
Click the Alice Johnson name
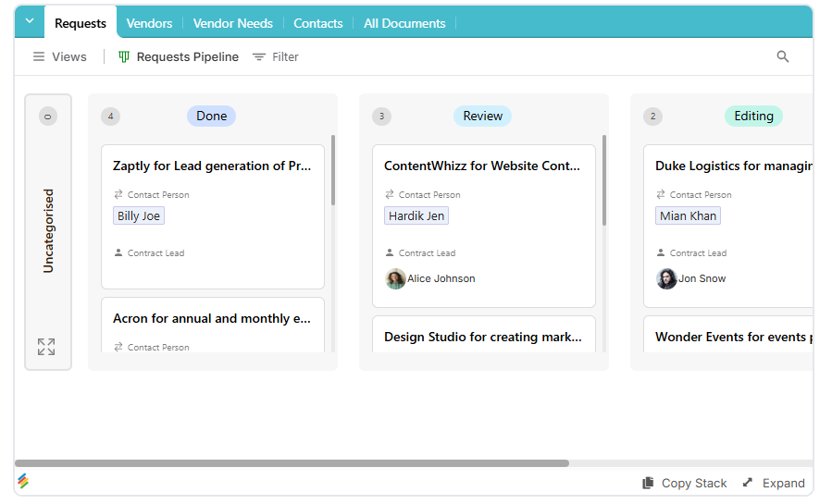coord(441,278)
